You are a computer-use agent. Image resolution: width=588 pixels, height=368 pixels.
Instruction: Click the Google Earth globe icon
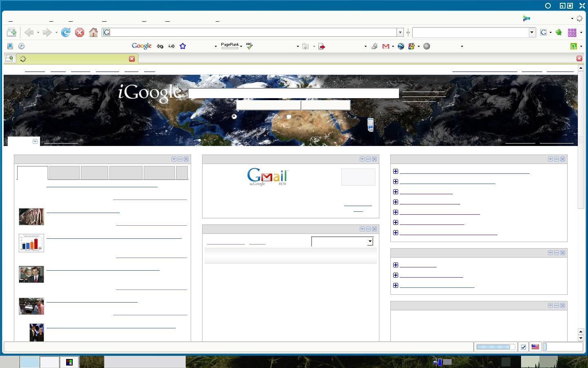point(401,46)
